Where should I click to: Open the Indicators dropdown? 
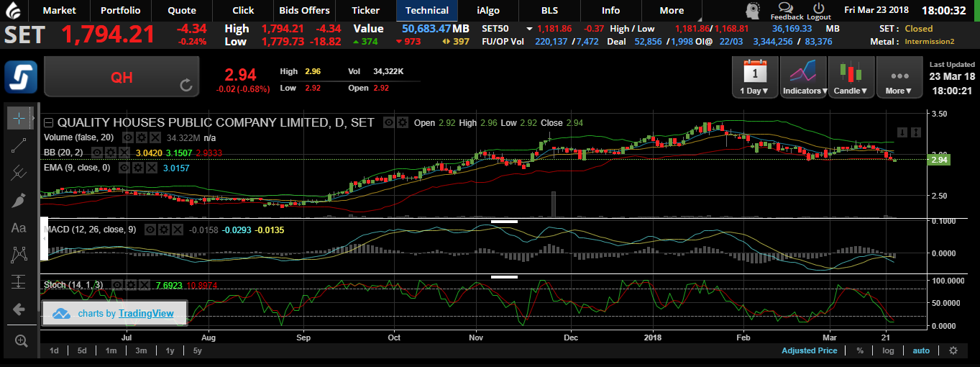click(802, 77)
